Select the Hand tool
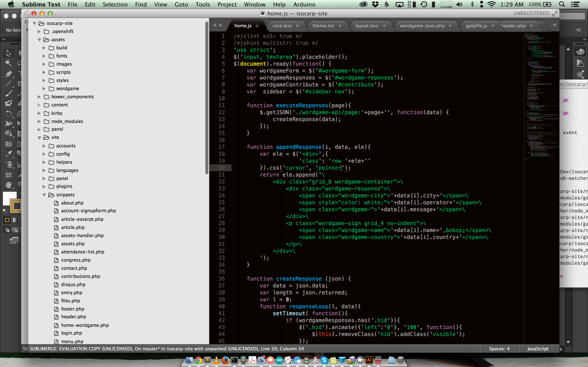This screenshot has width=588, height=367. coord(8,185)
